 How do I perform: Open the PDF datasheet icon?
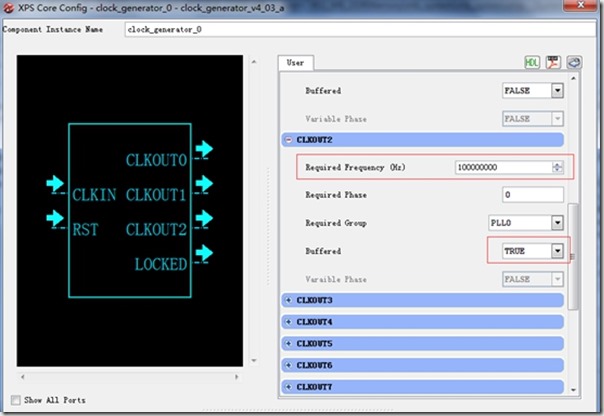coord(553,62)
